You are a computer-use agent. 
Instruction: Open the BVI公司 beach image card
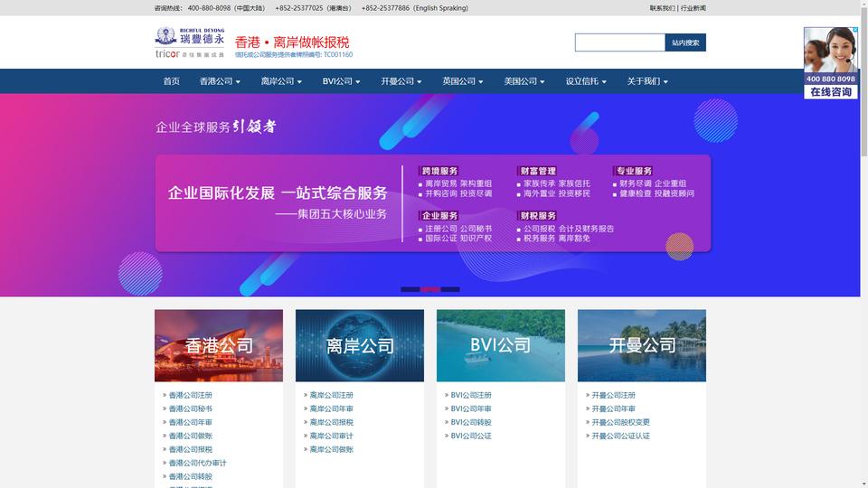[501, 345]
